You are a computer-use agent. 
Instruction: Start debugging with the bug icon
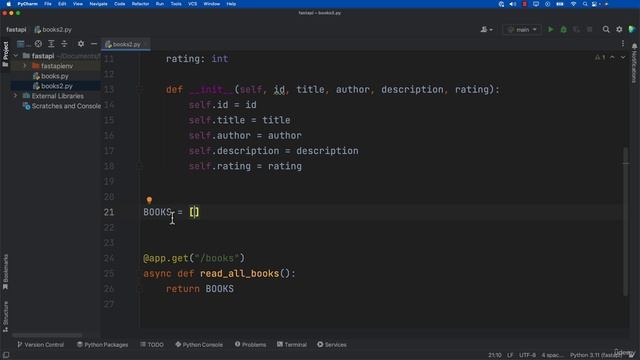[564, 29]
